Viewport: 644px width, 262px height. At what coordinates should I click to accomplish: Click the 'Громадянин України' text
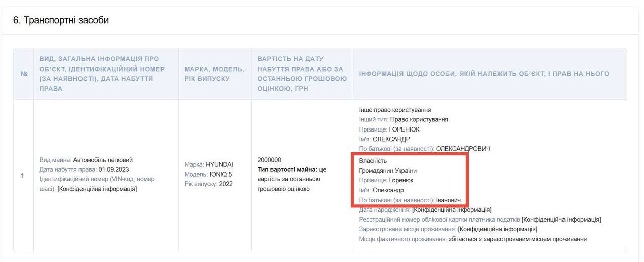coord(388,171)
